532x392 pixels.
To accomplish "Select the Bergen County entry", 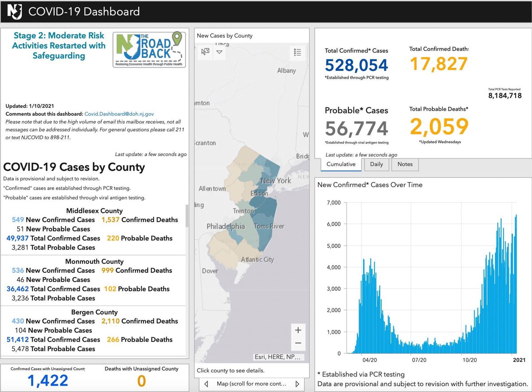I will tap(94, 330).
